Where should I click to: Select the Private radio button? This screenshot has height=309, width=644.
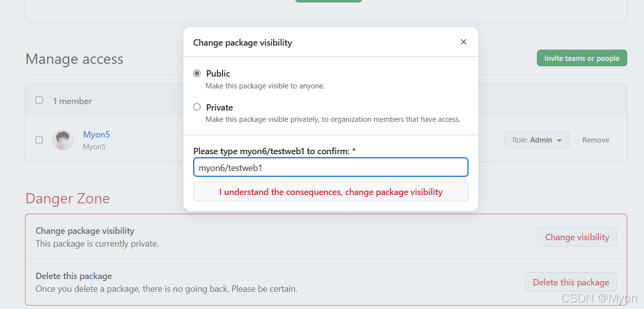197,107
